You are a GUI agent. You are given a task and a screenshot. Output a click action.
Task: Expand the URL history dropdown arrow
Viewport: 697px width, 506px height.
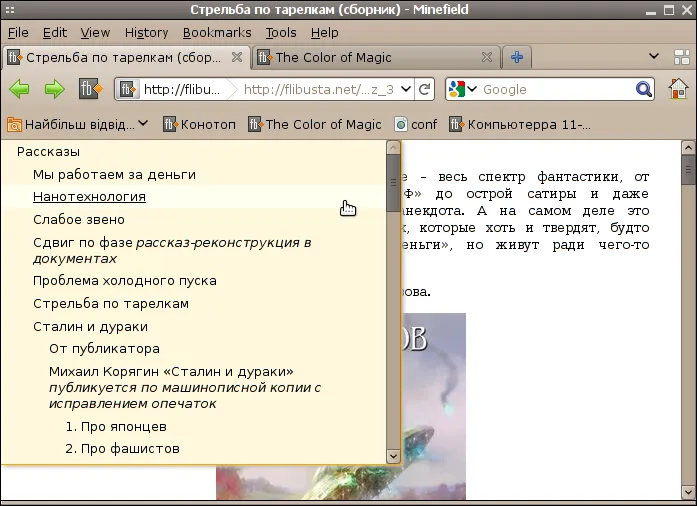pyautogui.click(x=405, y=89)
